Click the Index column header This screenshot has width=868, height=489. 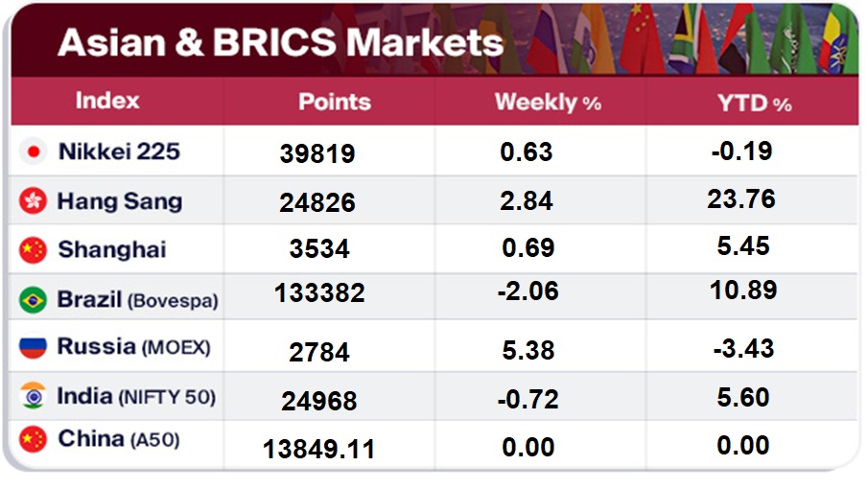pyautogui.click(x=107, y=101)
